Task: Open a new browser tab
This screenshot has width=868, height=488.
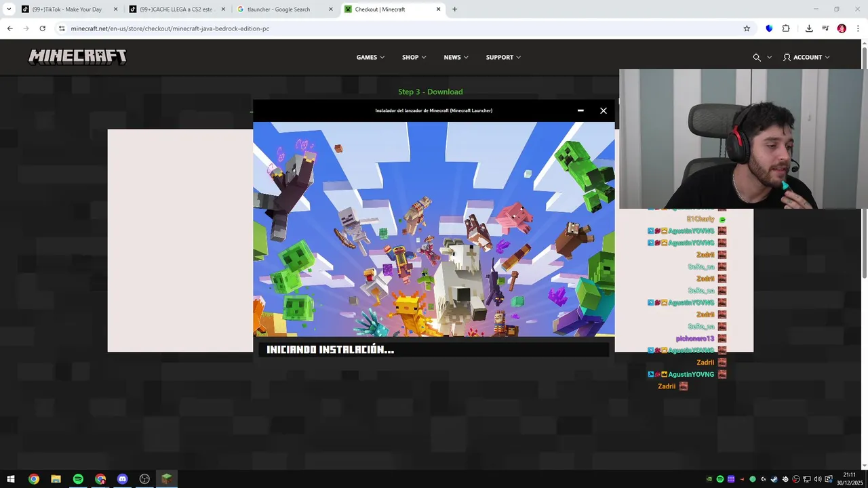Action: pyautogui.click(x=455, y=9)
